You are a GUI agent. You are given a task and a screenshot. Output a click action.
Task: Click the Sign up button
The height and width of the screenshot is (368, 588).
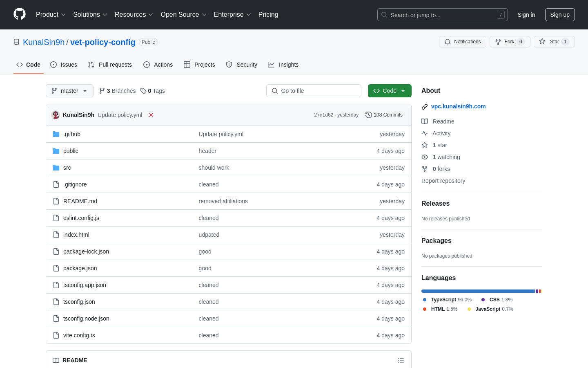560,15
